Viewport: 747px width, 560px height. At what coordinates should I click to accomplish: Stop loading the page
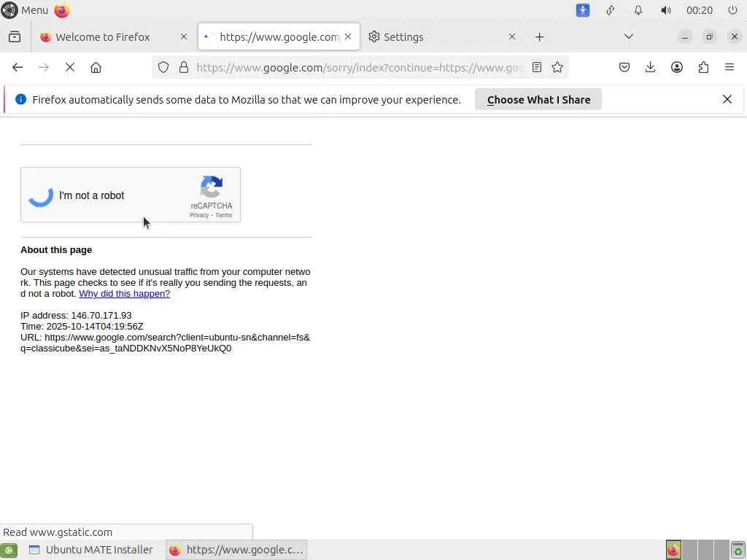tap(70, 68)
